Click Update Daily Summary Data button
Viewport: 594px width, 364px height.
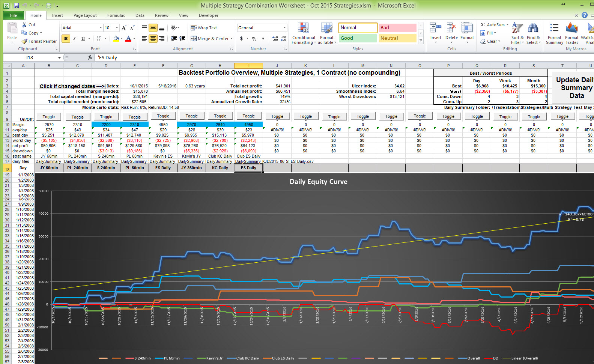[x=573, y=88]
